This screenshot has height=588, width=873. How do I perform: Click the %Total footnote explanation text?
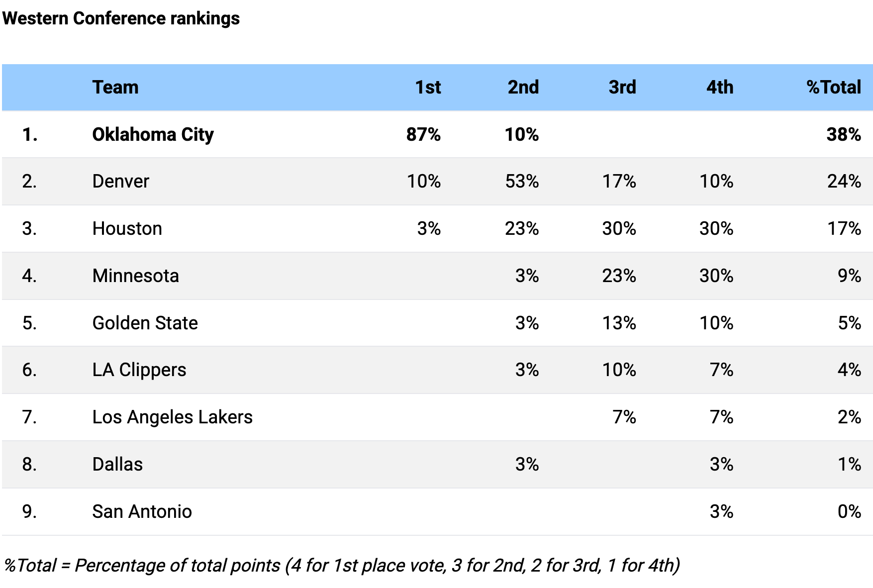[x=342, y=566]
